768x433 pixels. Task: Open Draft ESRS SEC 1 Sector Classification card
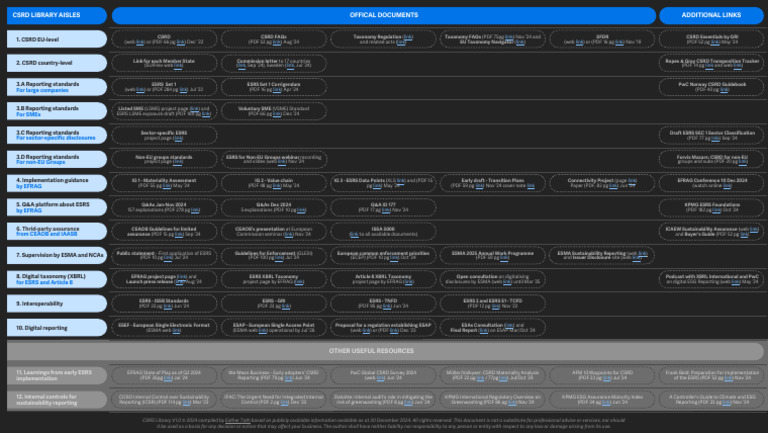[711, 135]
